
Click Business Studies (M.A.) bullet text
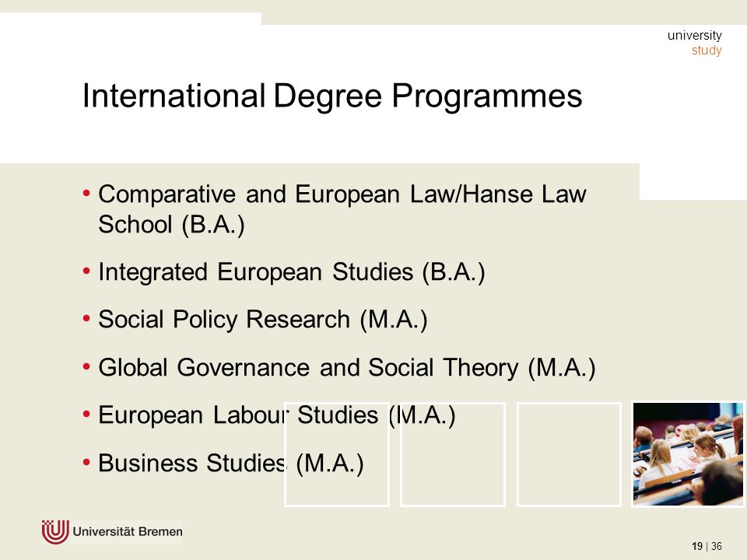click(230, 464)
